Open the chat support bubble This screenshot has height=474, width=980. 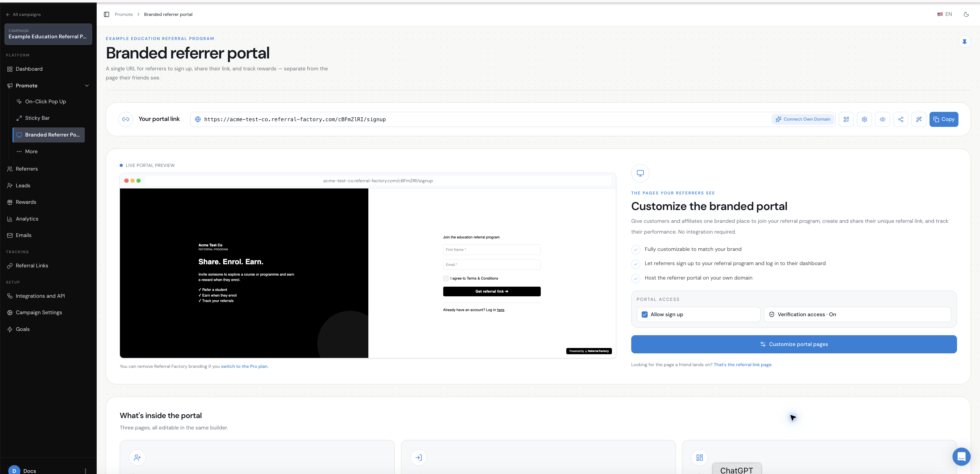click(x=961, y=456)
